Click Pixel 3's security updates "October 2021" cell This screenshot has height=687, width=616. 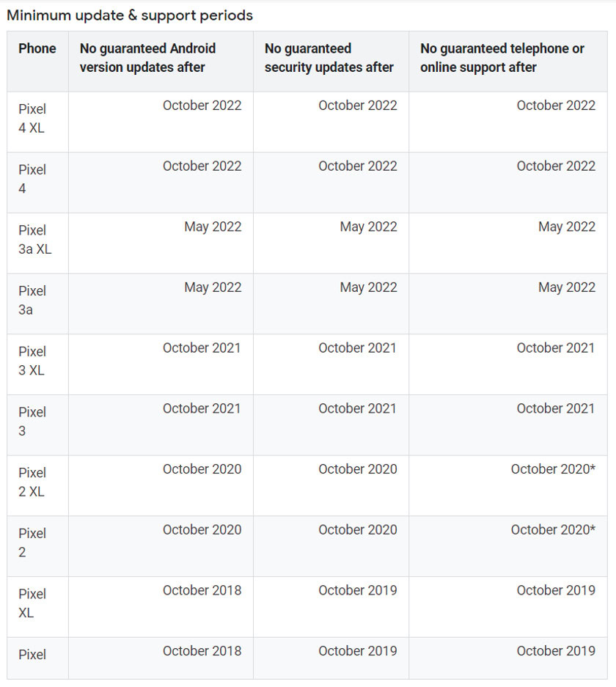(357, 408)
